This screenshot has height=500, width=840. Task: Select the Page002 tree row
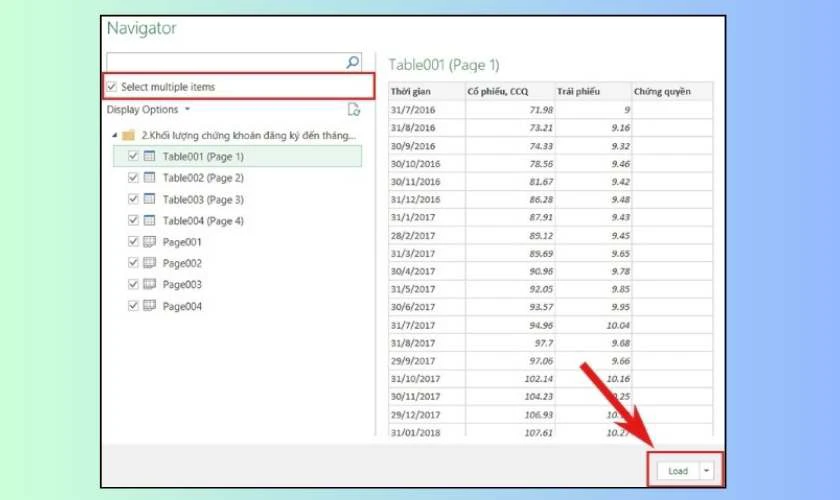click(x=237, y=263)
